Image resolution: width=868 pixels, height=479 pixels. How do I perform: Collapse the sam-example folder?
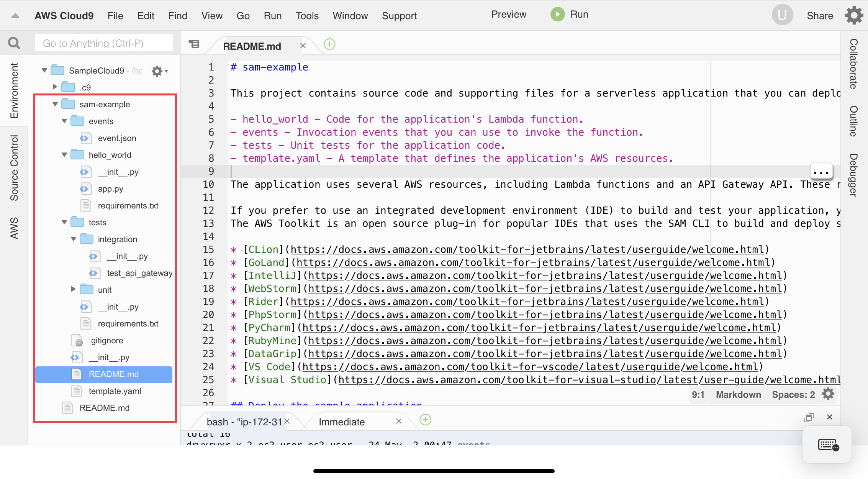point(55,104)
